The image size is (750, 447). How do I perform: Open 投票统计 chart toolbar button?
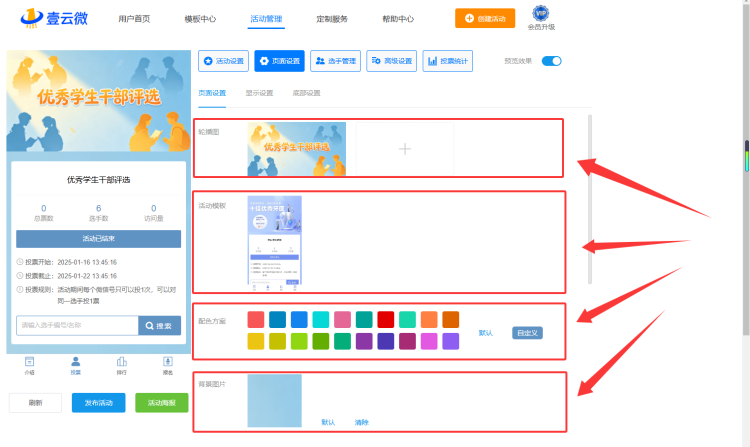coord(448,61)
